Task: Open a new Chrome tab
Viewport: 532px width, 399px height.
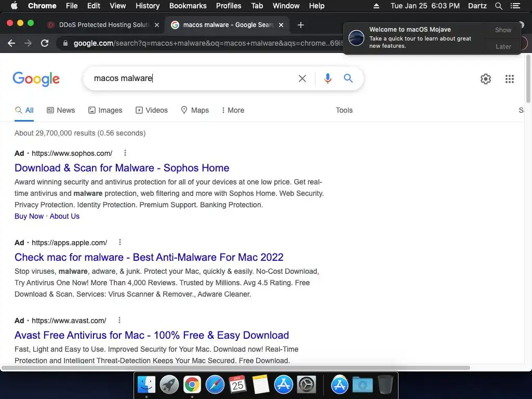Action: pos(301,25)
